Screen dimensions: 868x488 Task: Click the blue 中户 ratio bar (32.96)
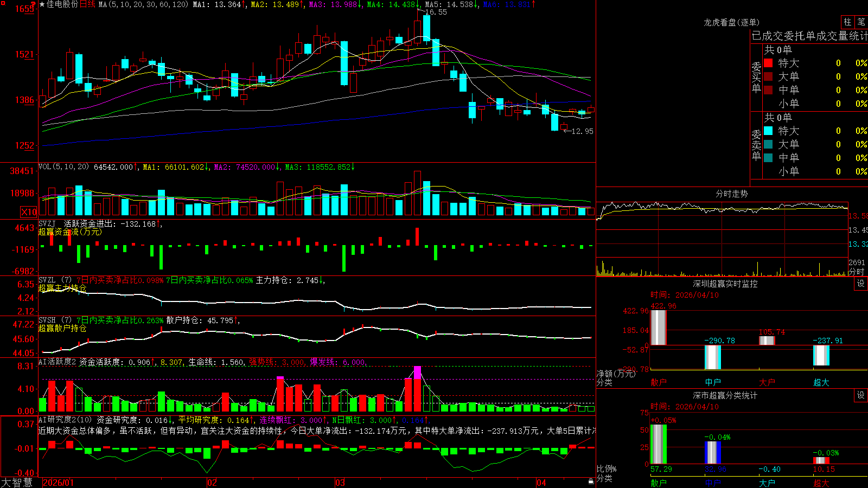(x=713, y=452)
